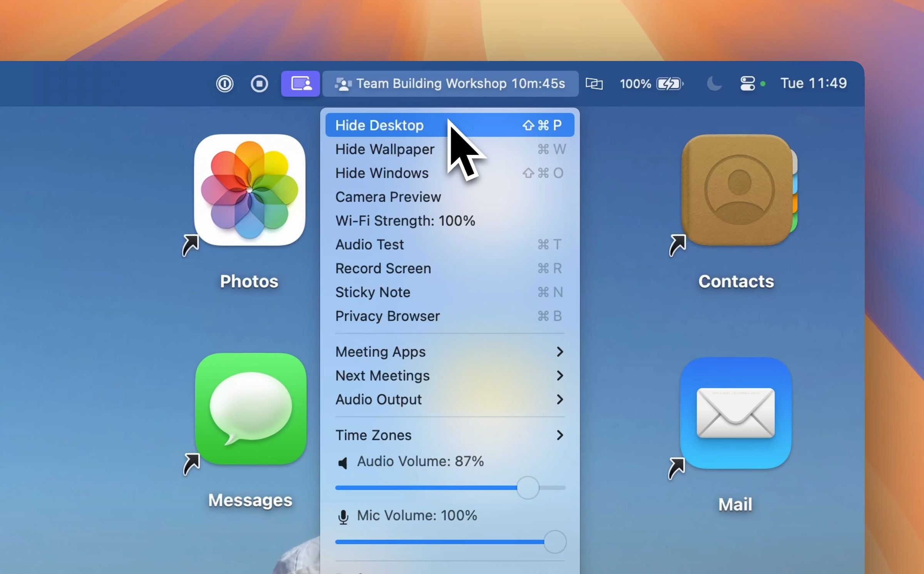This screenshot has width=924, height=574.
Task: Click the 1Password menu bar icon
Action: [x=225, y=84]
